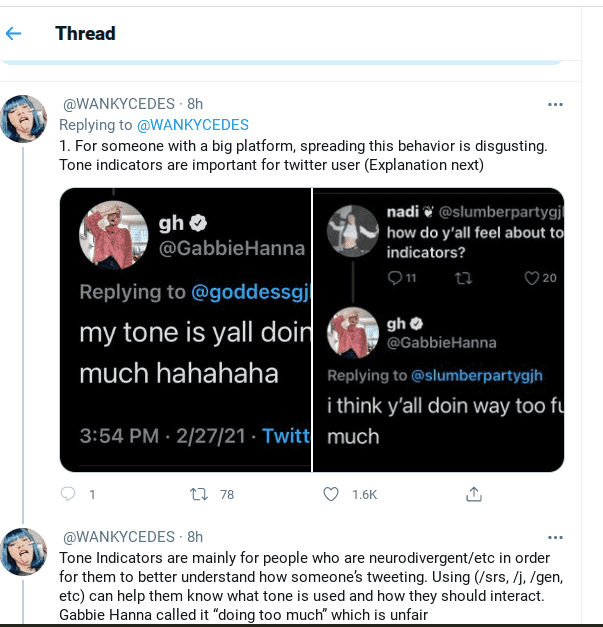Click the share icon under the tweet images
Screen dimensions: 603x627
pos(475,494)
